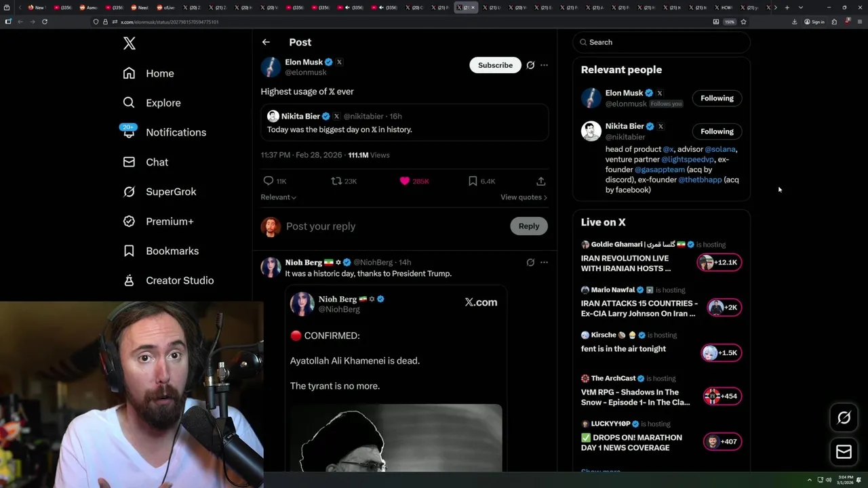Open the Explore page

point(152,103)
